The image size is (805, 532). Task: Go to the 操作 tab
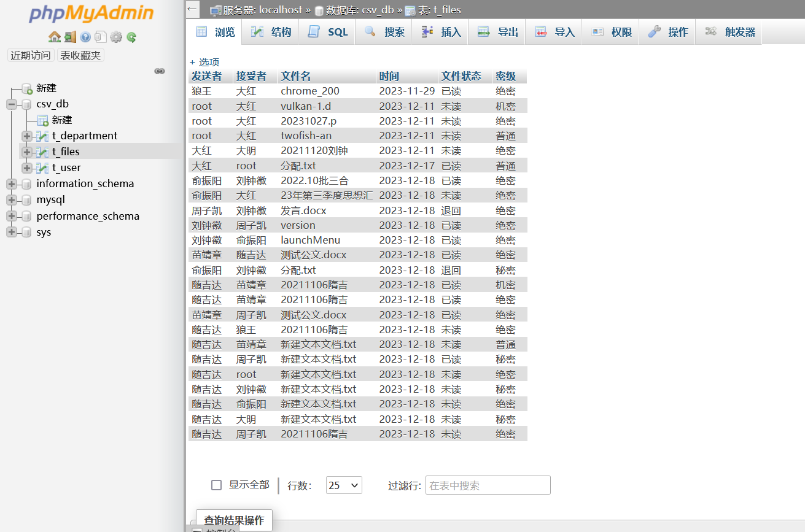point(667,32)
